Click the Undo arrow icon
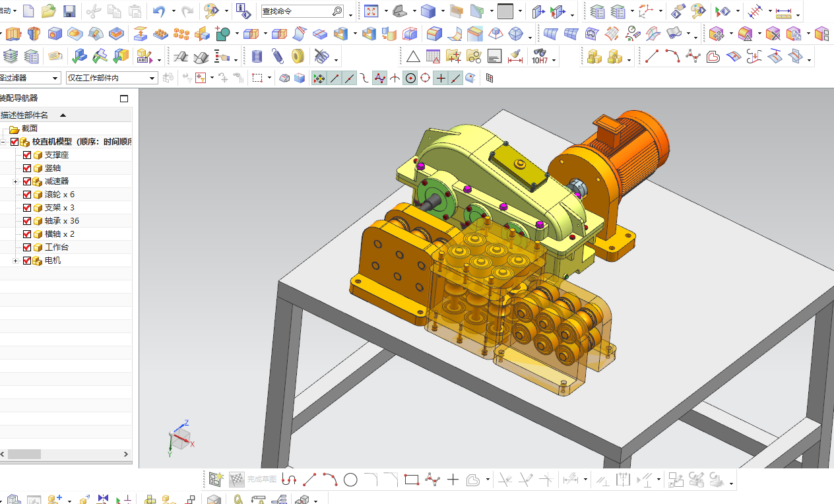834x504 pixels. click(x=159, y=11)
